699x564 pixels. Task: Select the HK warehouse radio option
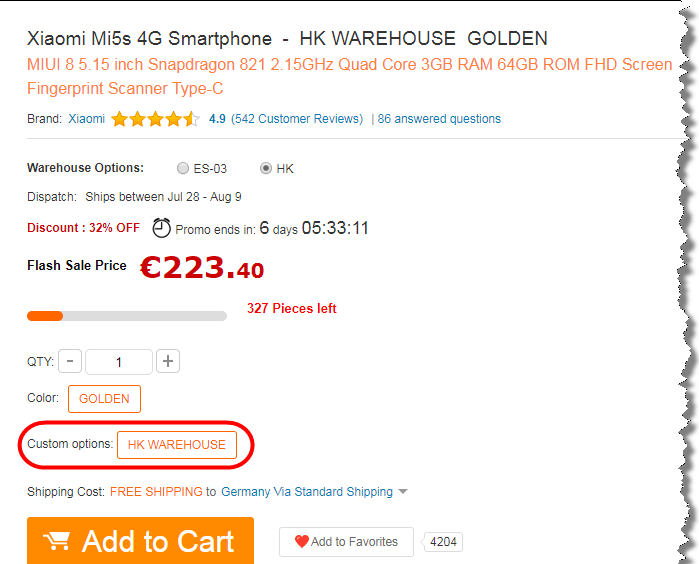point(266,168)
